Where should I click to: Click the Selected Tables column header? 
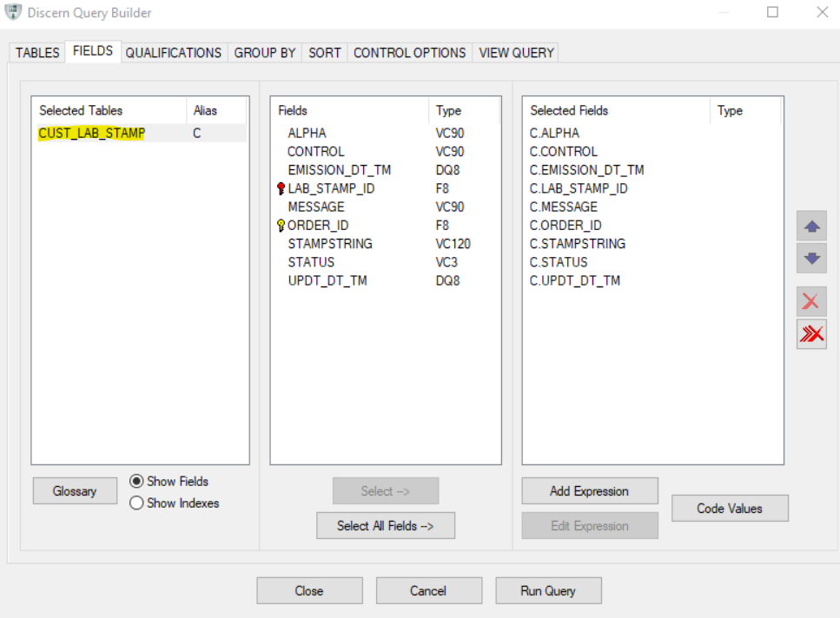pyautogui.click(x=109, y=110)
